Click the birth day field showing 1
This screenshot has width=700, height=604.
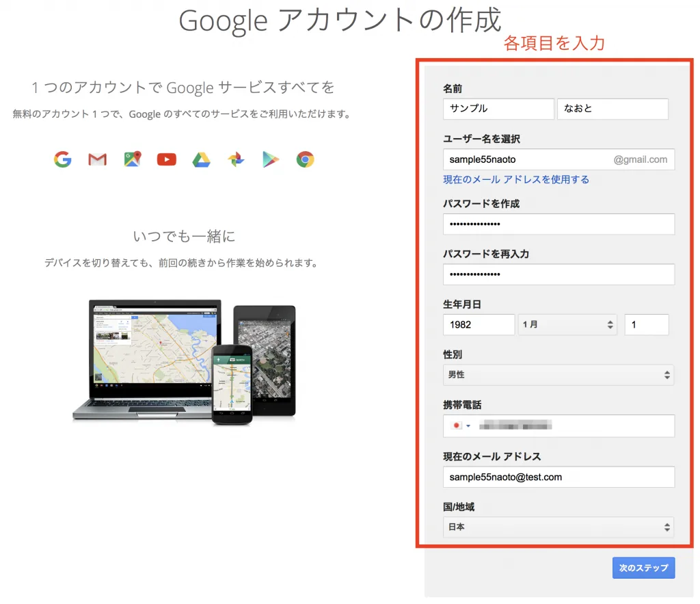coord(647,325)
